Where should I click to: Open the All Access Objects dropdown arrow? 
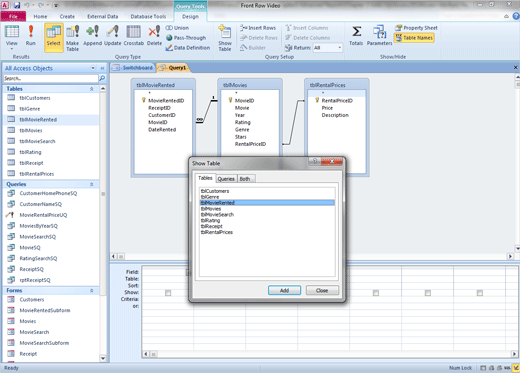click(x=93, y=68)
